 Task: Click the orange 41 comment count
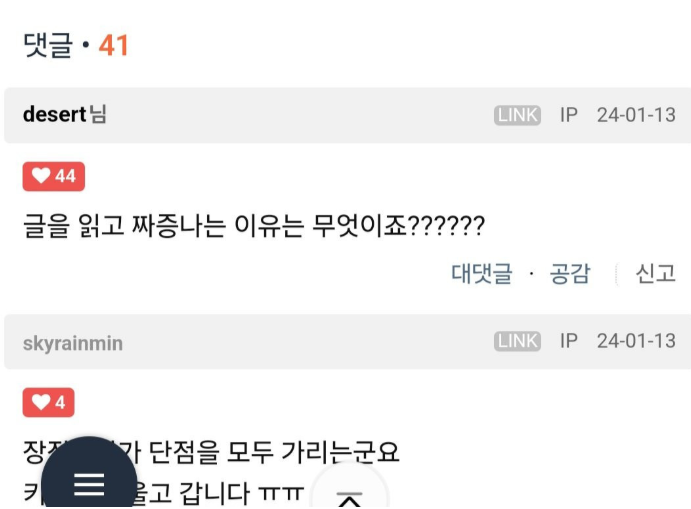point(113,45)
